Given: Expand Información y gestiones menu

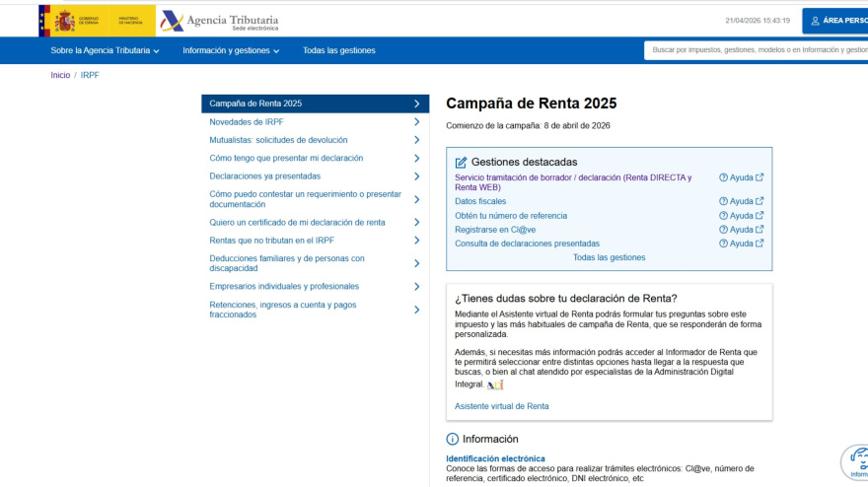Looking at the screenshot, I should pyautogui.click(x=231, y=50).
